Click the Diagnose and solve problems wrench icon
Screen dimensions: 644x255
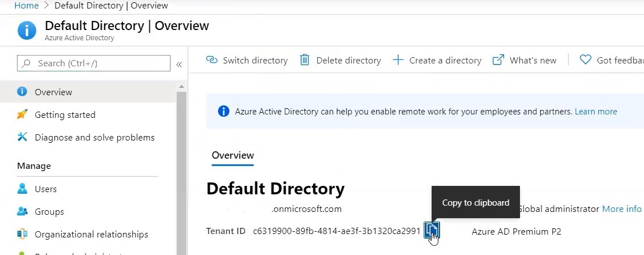tap(22, 137)
